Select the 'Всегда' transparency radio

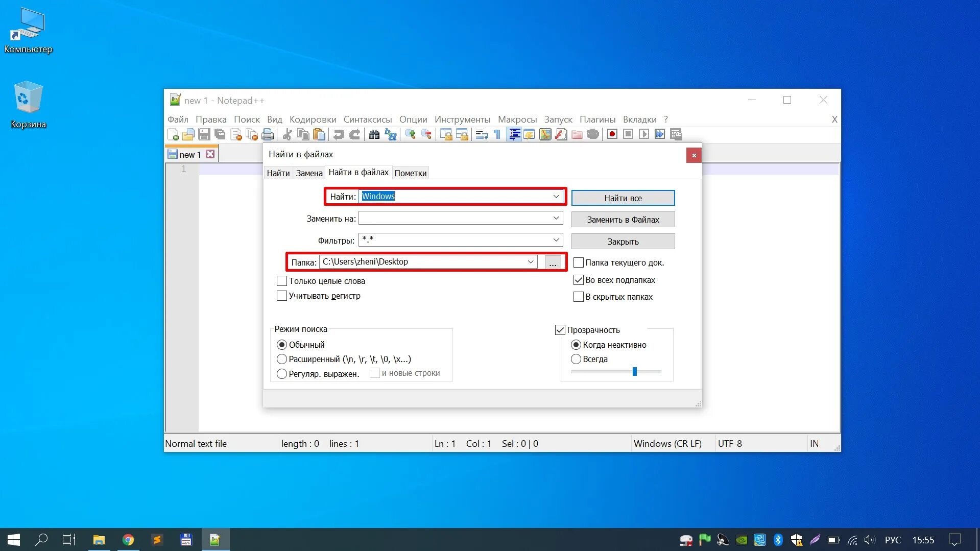click(x=576, y=359)
